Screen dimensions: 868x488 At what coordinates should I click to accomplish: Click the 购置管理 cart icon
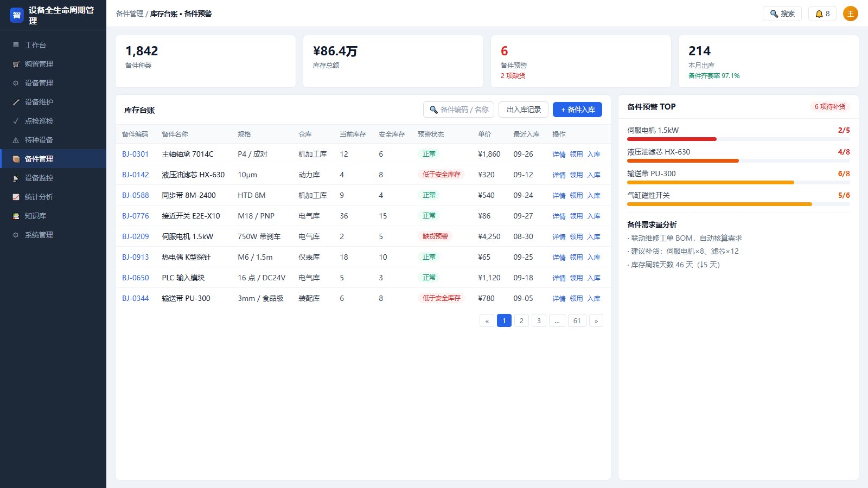(x=16, y=64)
